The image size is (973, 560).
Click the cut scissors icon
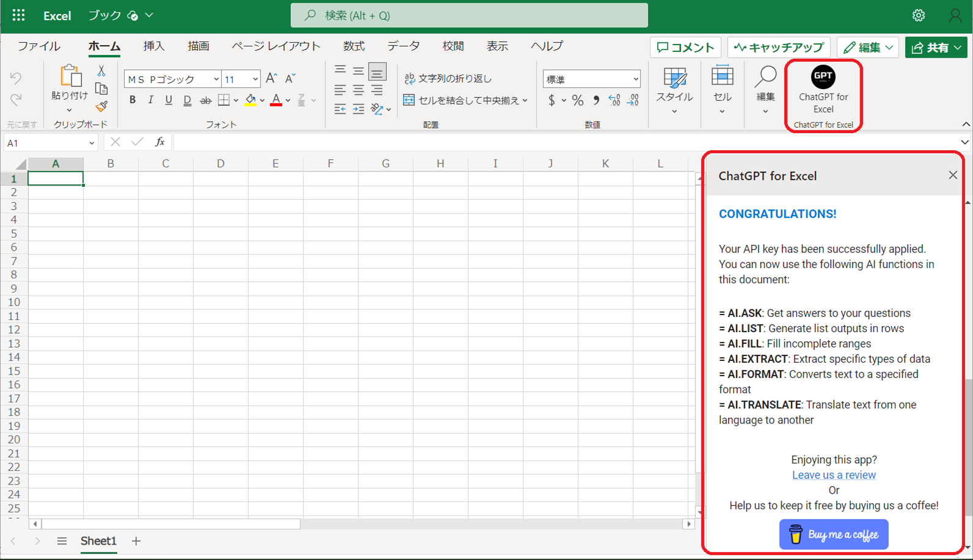tap(101, 71)
